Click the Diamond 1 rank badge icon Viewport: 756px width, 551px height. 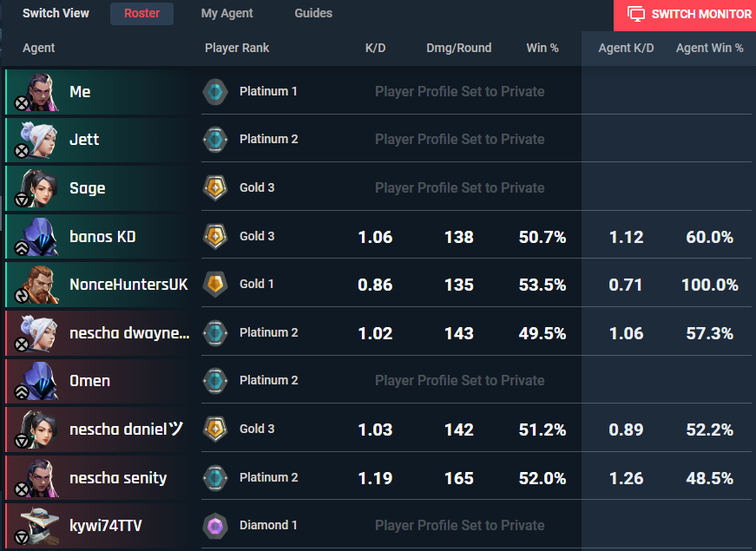point(215,526)
